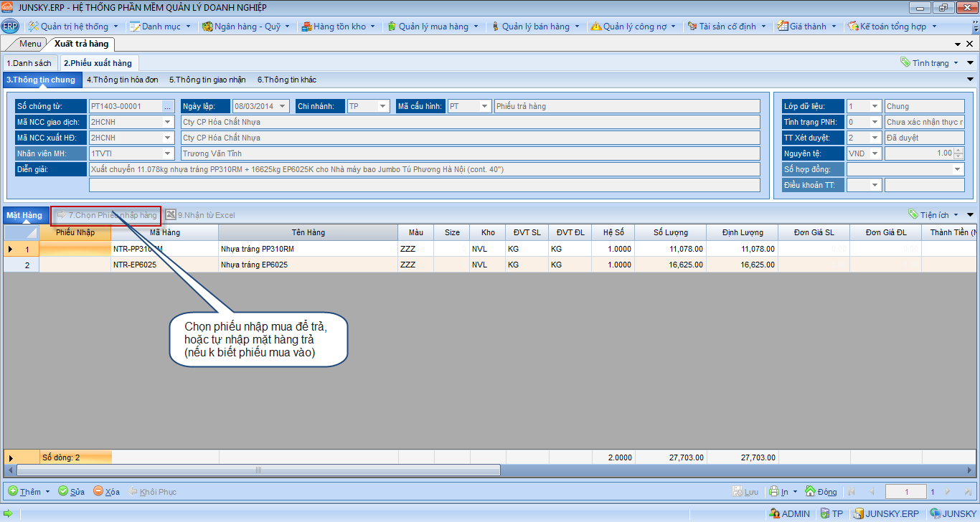This screenshot has height=522, width=980.
Task: Click the In printer icon
Action: [x=774, y=491]
